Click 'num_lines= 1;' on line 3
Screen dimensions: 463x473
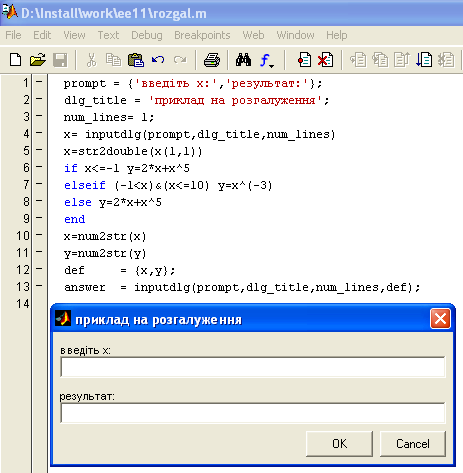109,118
